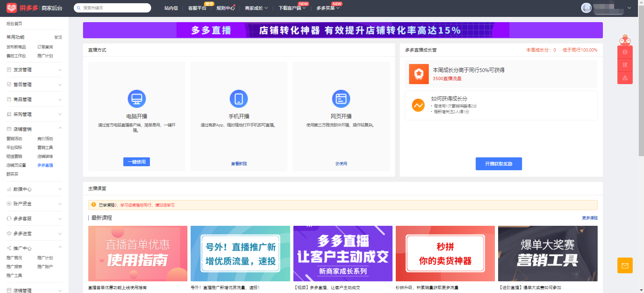Expand the 发货管理 chevron
This screenshot has height=293, width=644.
click(x=60, y=70)
